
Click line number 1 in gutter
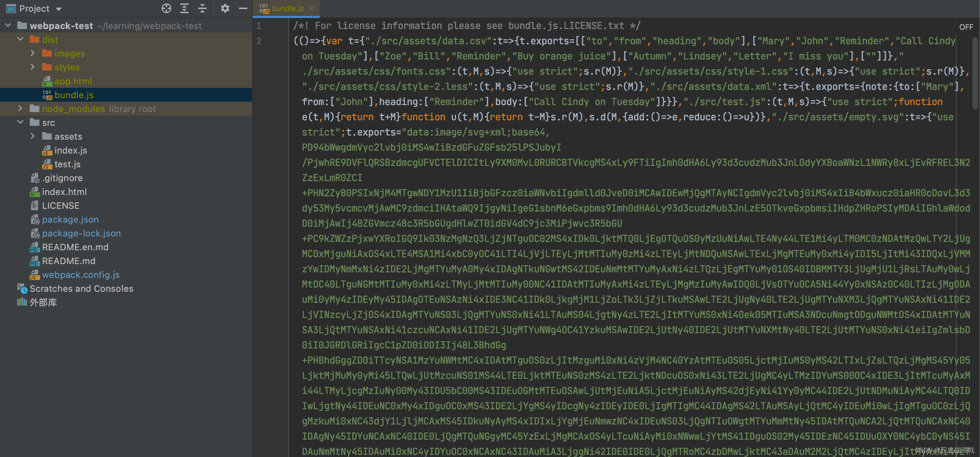259,26
